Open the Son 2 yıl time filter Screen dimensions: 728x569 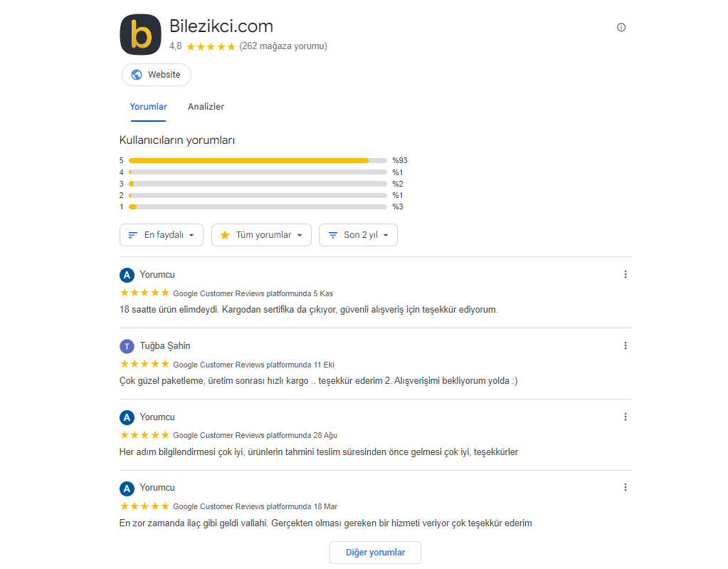click(x=358, y=235)
